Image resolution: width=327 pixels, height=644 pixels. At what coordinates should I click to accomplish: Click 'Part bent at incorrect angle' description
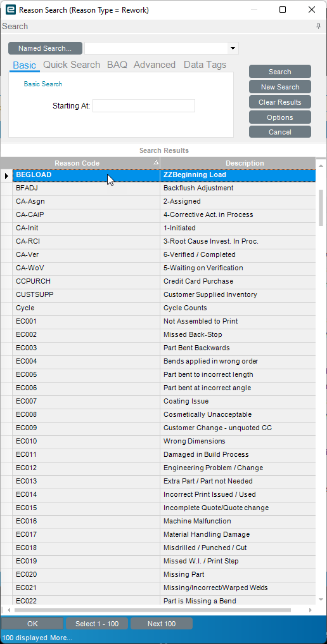[207, 388]
